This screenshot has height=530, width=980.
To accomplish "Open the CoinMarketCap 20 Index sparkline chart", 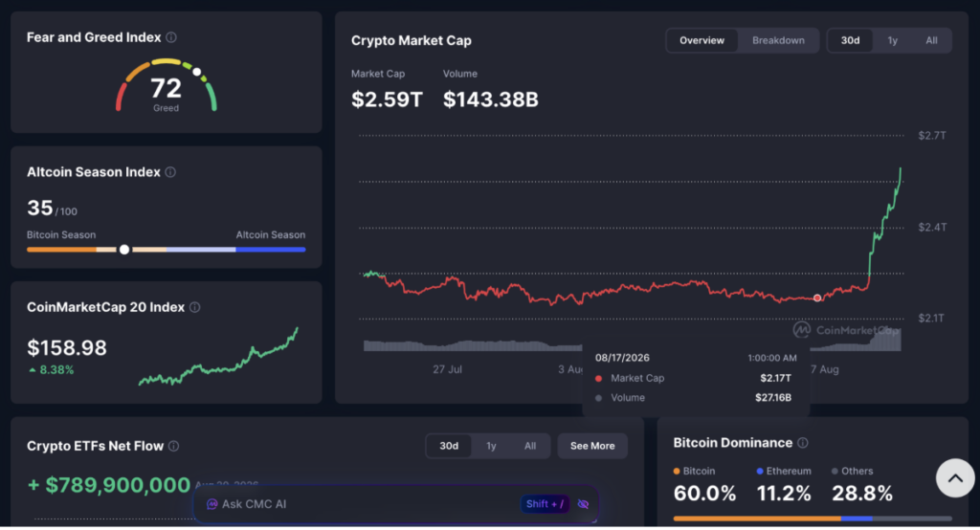I will pos(218,357).
